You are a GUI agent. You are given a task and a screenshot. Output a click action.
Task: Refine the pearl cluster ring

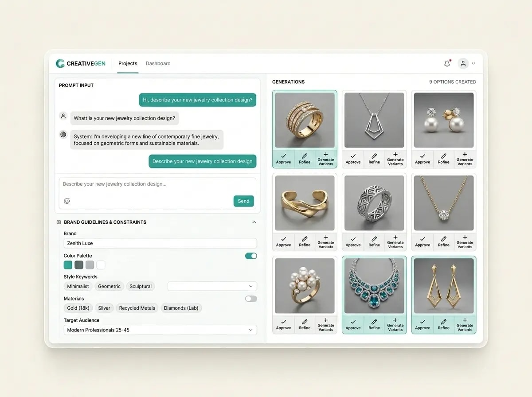(305, 324)
